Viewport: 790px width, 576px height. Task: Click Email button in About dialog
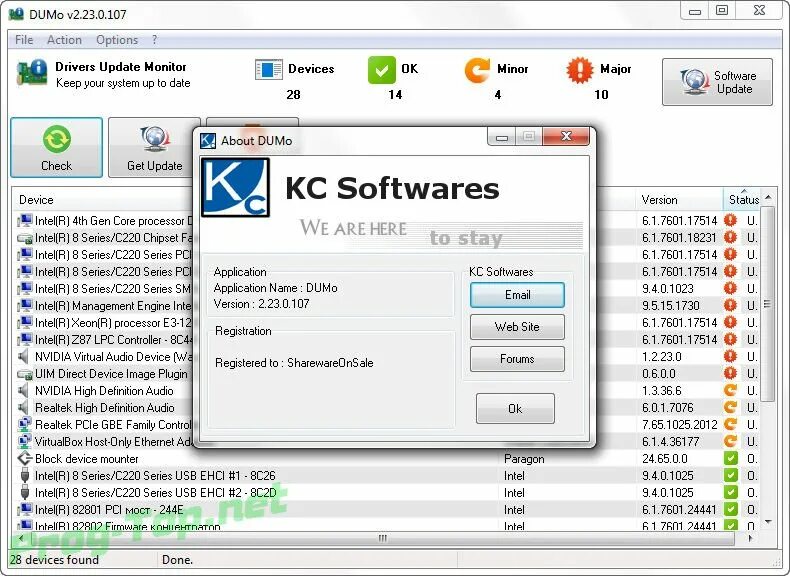point(517,295)
